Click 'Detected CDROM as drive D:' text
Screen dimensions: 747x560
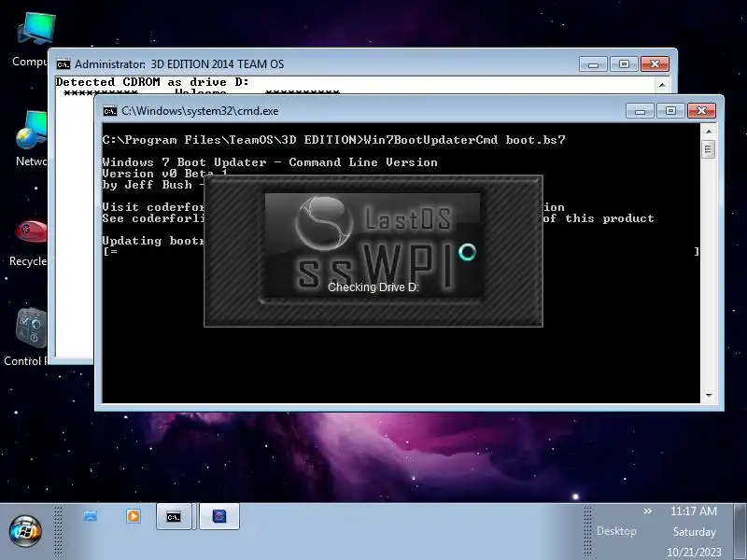point(152,82)
